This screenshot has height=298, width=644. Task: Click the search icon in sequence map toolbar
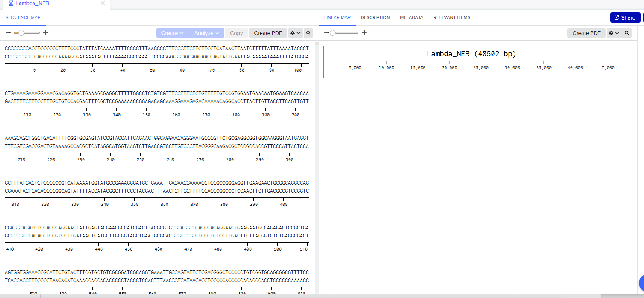308,33
